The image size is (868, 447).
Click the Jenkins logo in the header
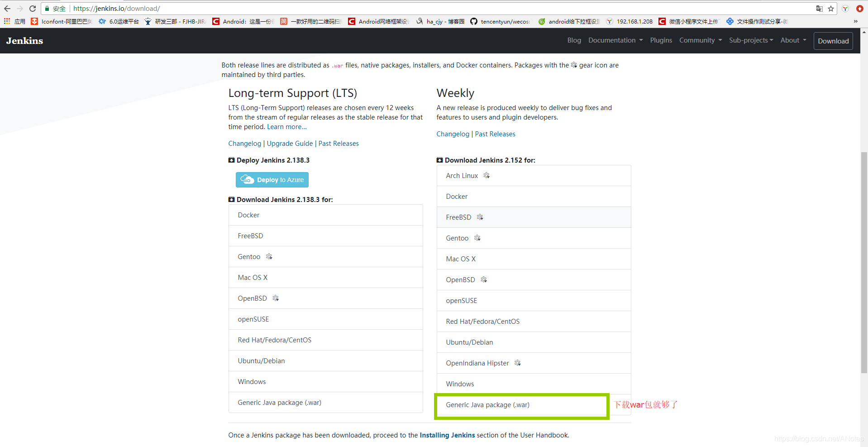[24, 41]
